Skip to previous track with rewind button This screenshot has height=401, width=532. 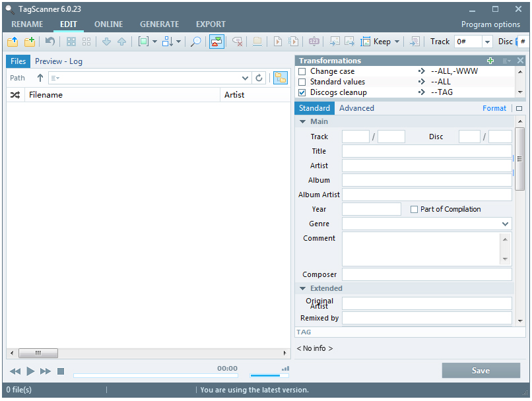pos(15,371)
